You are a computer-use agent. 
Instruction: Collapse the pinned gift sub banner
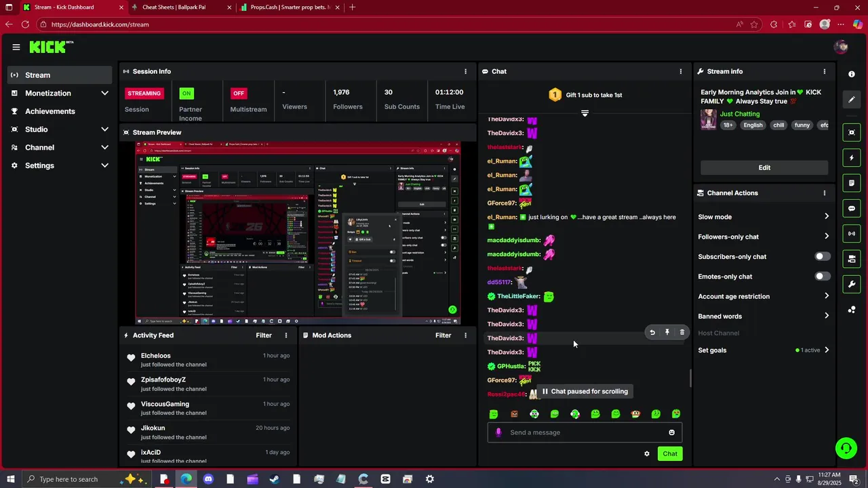click(x=585, y=113)
